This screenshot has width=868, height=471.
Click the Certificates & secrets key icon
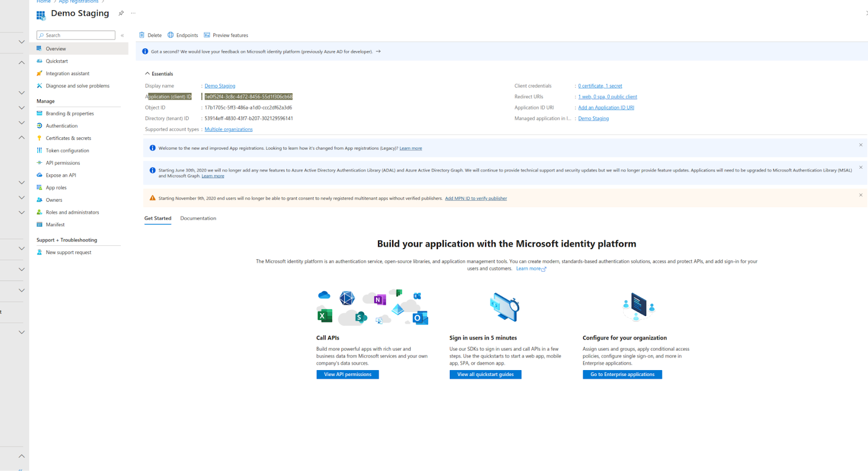pyautogui.click(x=39, y=138)
